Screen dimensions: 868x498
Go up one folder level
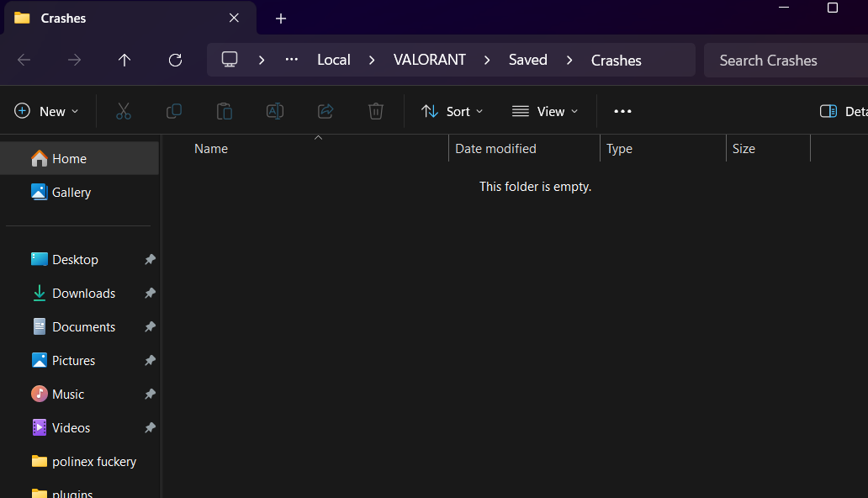124,60
